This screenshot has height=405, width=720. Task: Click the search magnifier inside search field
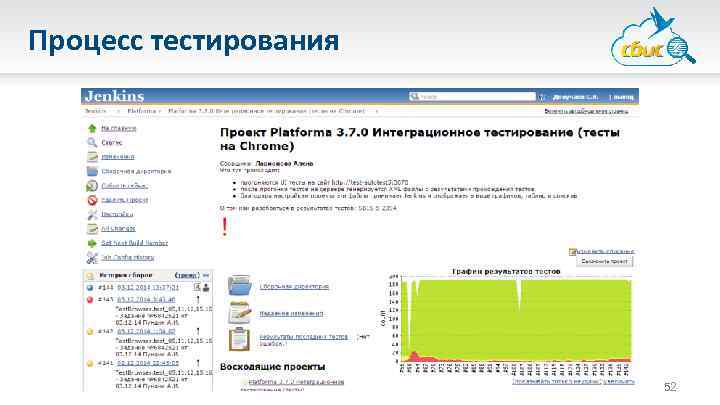click(414, 96)
